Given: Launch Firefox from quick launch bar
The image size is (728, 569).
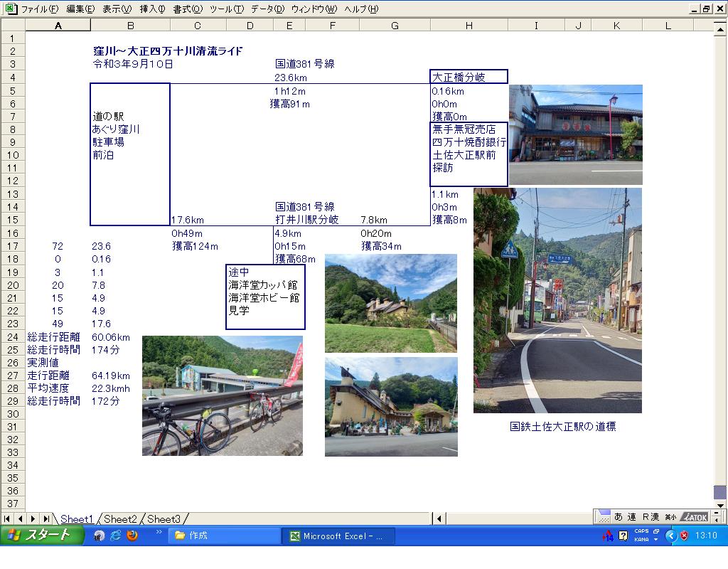Looking at the screenshot, I should pyautogui.click(x=132, y=536).
